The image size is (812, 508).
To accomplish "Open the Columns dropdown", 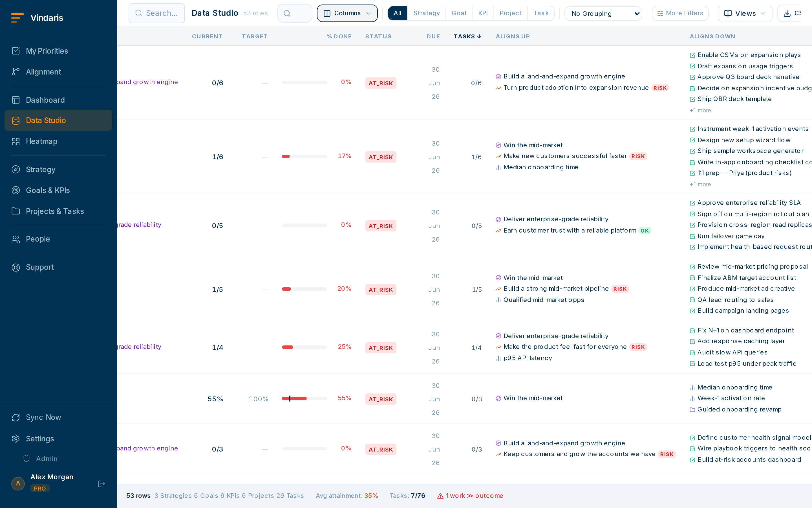I will [347, 14].
